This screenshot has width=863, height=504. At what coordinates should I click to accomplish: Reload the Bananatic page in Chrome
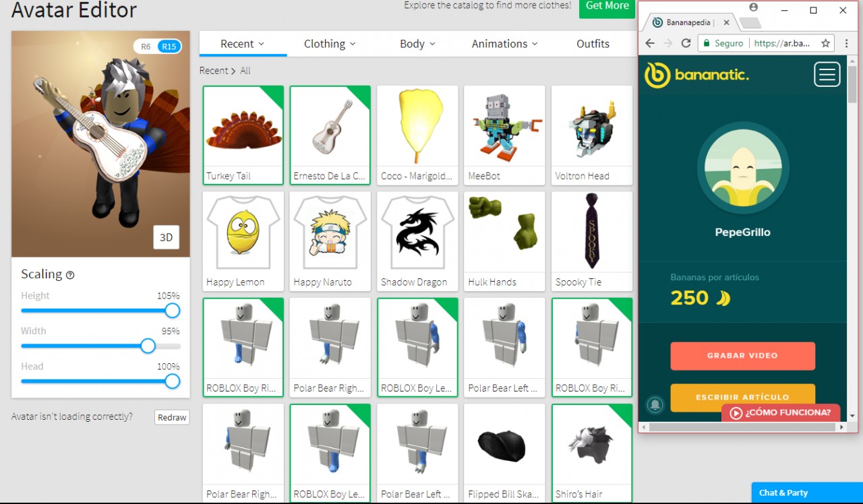coord(686,43)
